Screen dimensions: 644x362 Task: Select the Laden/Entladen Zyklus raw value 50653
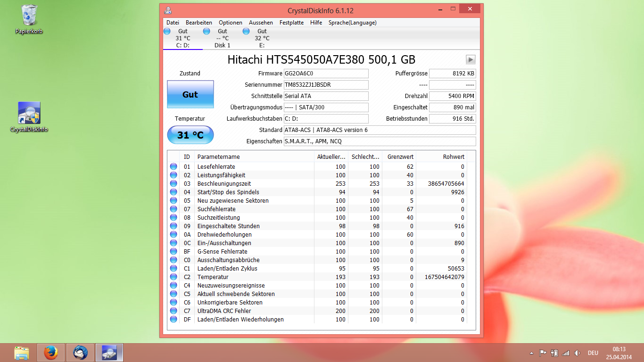pyautogui.click(x=456, y=268)
